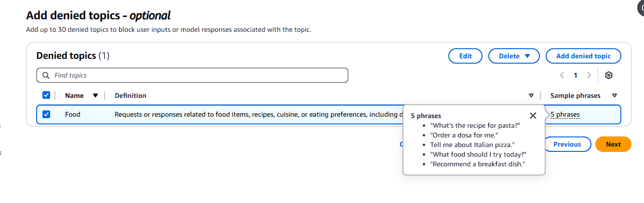Screen dimensions: 644x203
Task: Open table preferences gear icon
Action: point(609,75)
